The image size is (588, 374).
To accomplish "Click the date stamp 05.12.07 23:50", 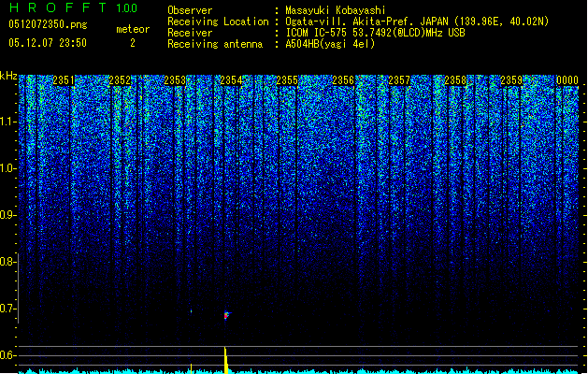I will pyautogui.click(x=48, y=43).
